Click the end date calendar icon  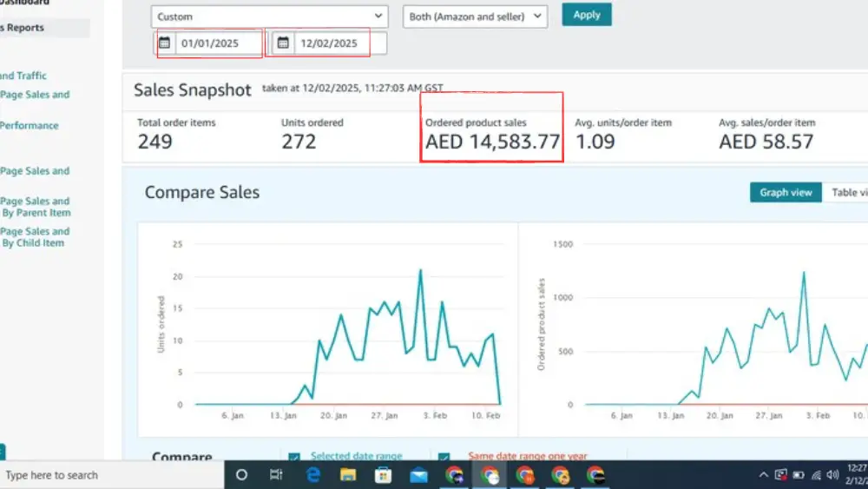pyautogui.click(x=283, y=43)
